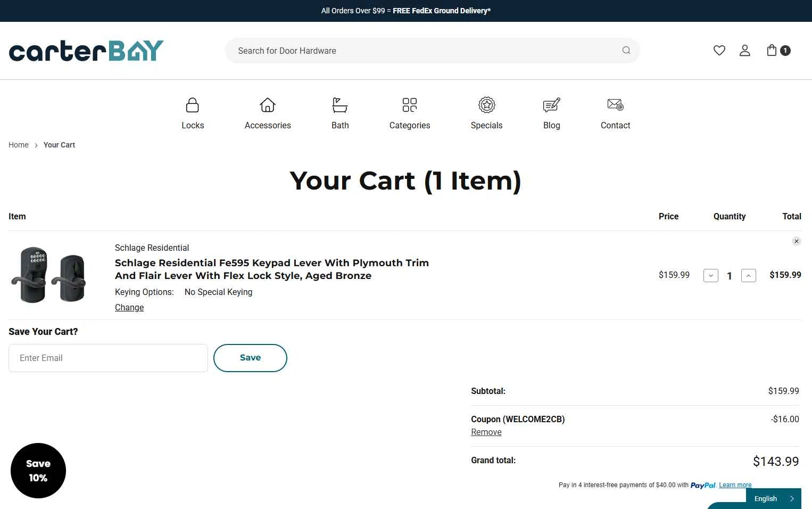Click the quantity value 1

(730, 276)
